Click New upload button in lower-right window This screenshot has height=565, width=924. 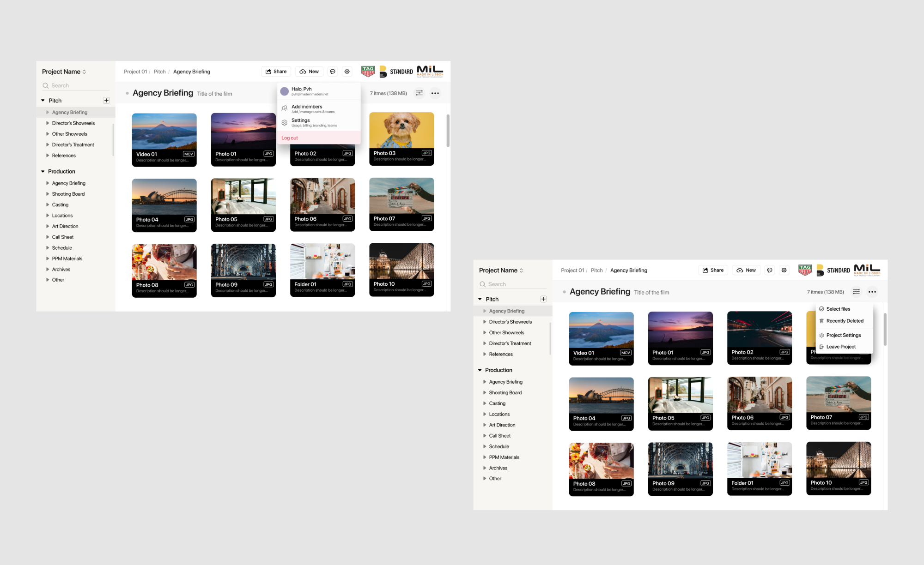pyautogui.click(x=746, y=270)
